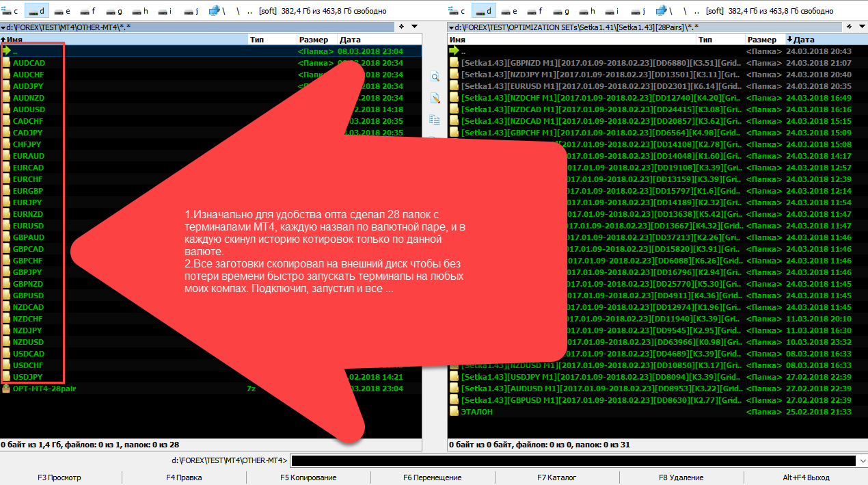The width and height of the screenshot is (868, 485).
Task: Switch left panel to drive f
Action: click(x=89, y=10)
